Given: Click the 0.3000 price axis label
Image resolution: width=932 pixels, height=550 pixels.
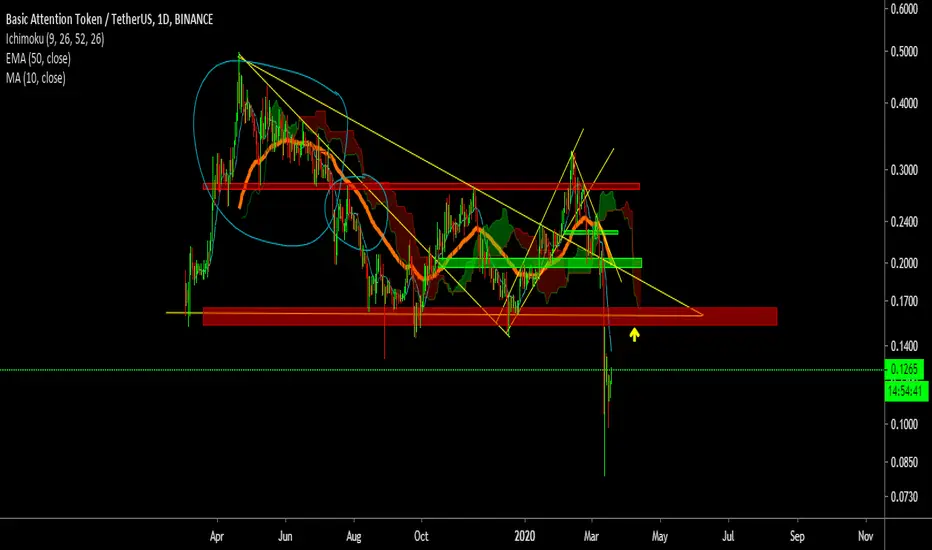Looking at the screenshot, I should (904, 170).
